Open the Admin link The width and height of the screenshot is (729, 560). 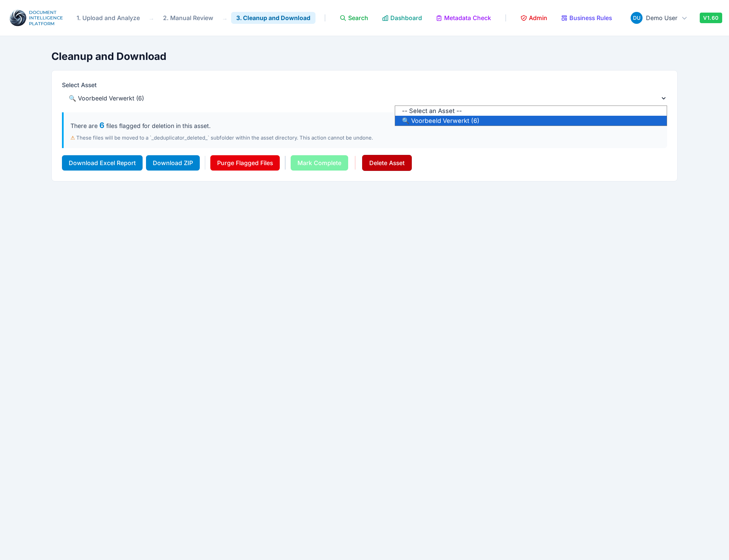click(x=533, y=18)
